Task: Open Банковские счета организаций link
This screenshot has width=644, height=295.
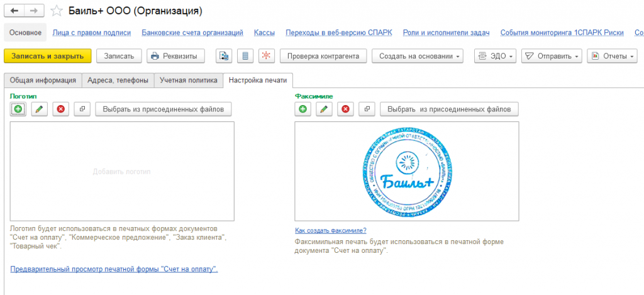Action: coord(192,33)
